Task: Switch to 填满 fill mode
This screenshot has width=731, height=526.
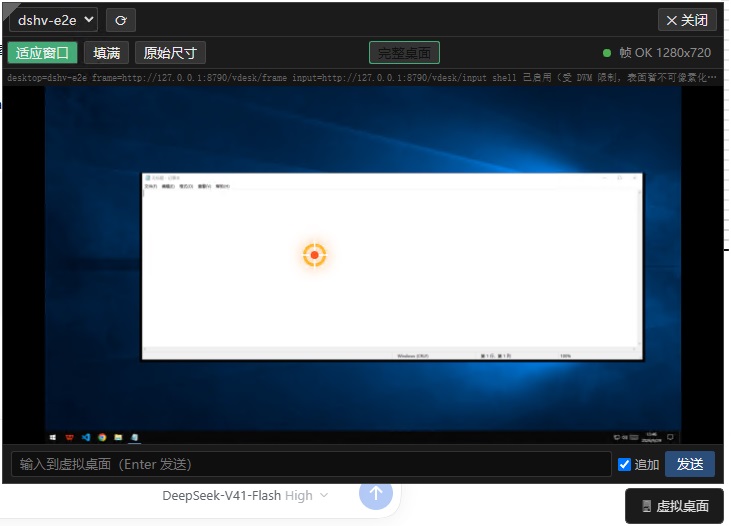Action: (106, 53)
